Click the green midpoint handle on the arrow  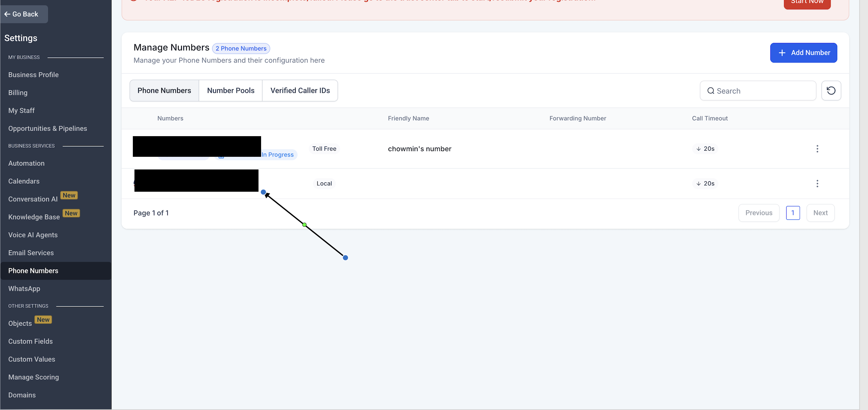(304, 224)
